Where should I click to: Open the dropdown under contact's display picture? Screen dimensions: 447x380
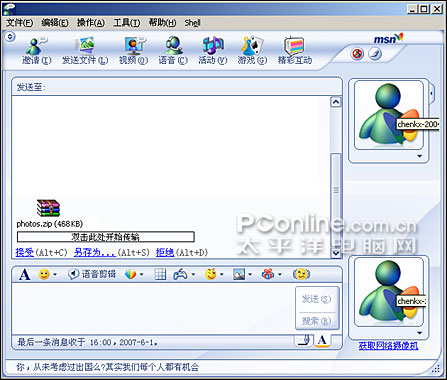click(419, 156)
